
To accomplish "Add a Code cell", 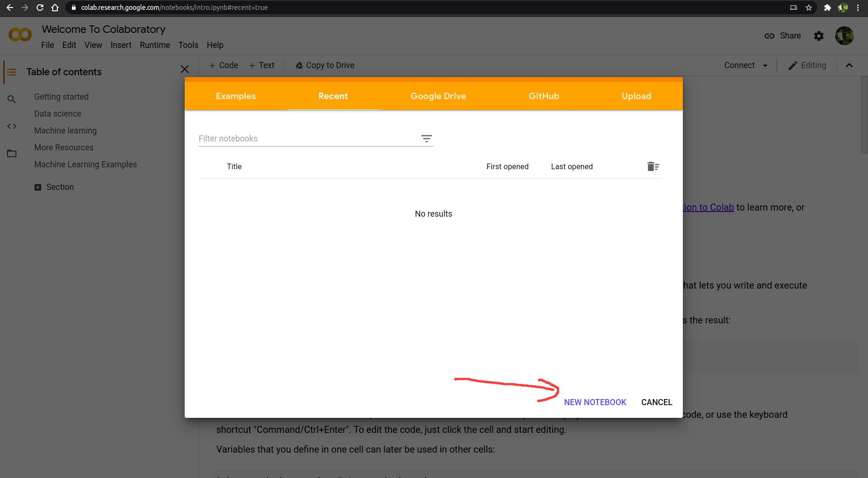I will click(x=224, y=65).
